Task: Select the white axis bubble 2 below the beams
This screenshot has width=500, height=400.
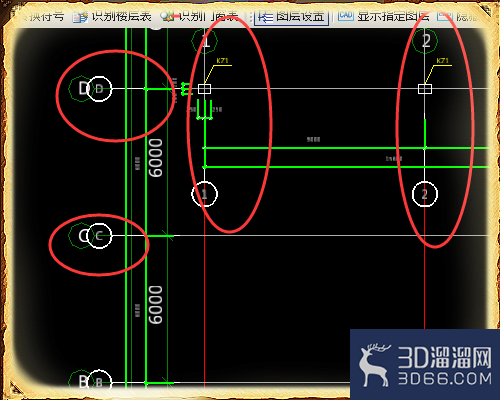Action: 425,194
